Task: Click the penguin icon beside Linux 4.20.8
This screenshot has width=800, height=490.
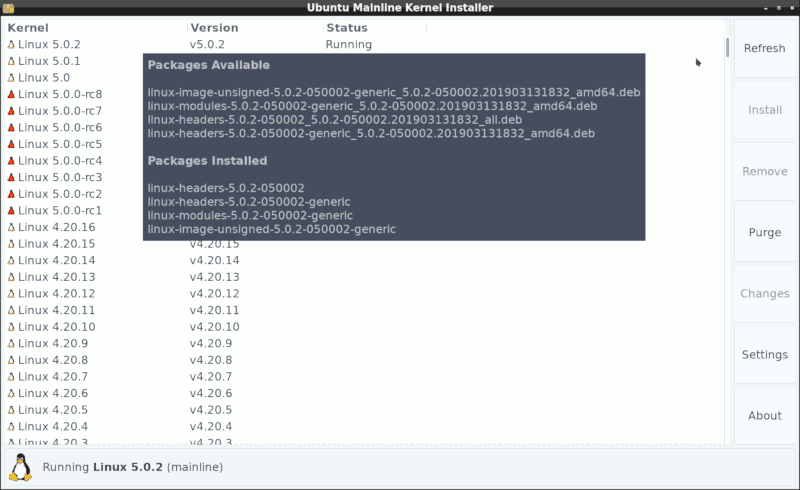Action: (x=11, y=360)
